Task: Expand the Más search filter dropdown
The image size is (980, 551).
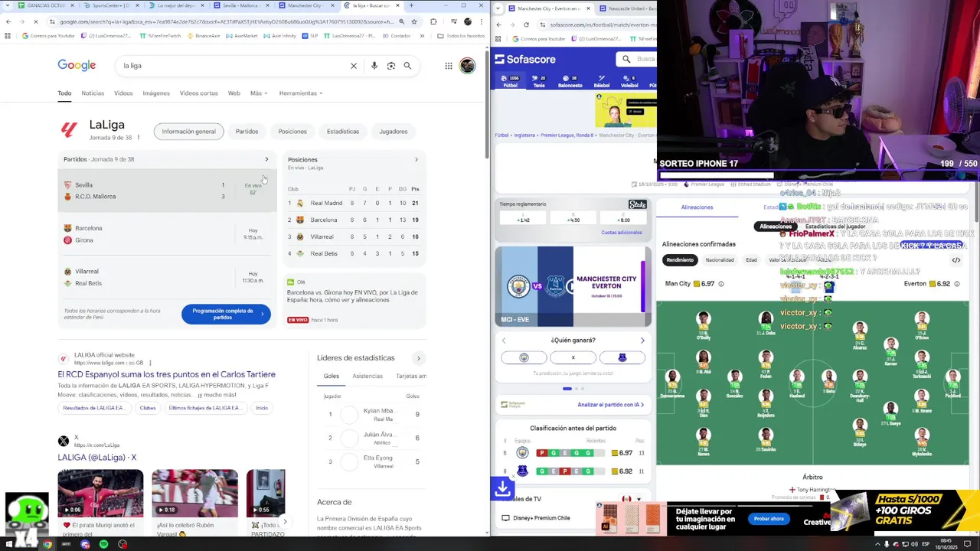Action: point(259,93)
